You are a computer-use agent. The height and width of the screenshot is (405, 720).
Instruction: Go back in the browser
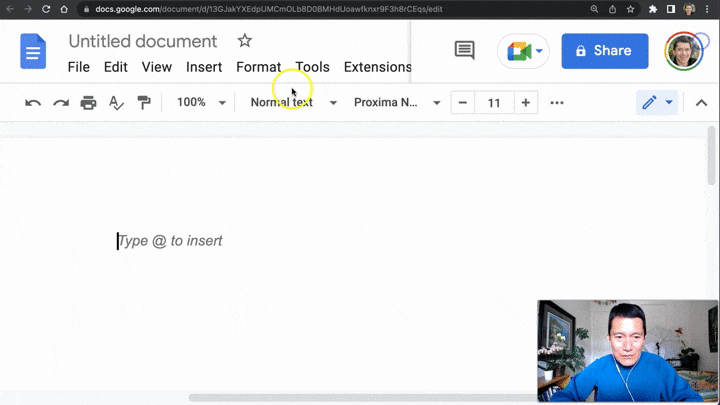click(x=10, y=9)
